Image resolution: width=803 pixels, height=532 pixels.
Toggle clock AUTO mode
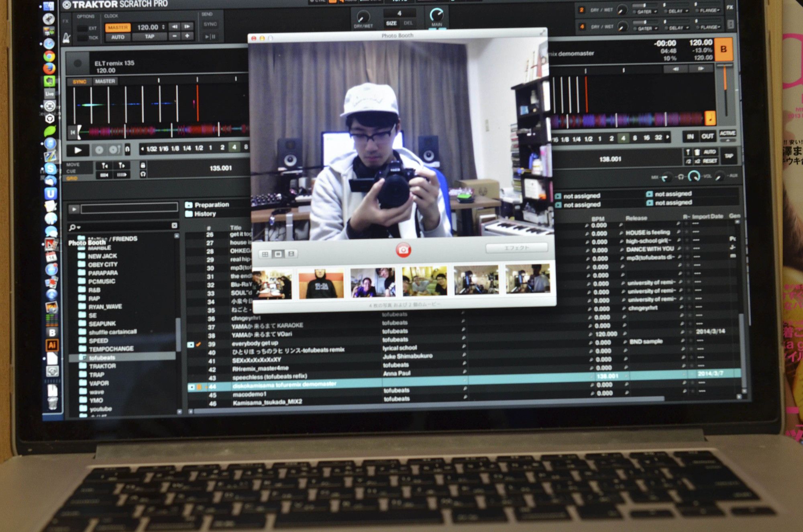[x=118, y=37]
